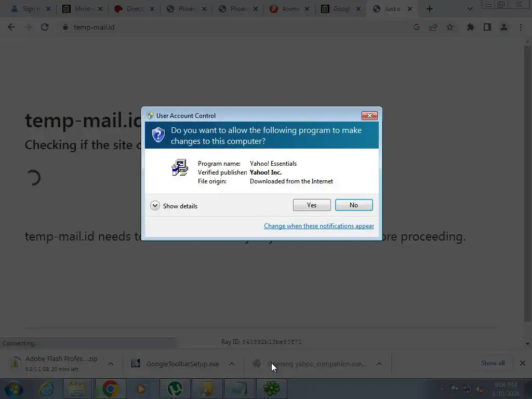Reload the temp-mail.id page

(x=45, y=27)
